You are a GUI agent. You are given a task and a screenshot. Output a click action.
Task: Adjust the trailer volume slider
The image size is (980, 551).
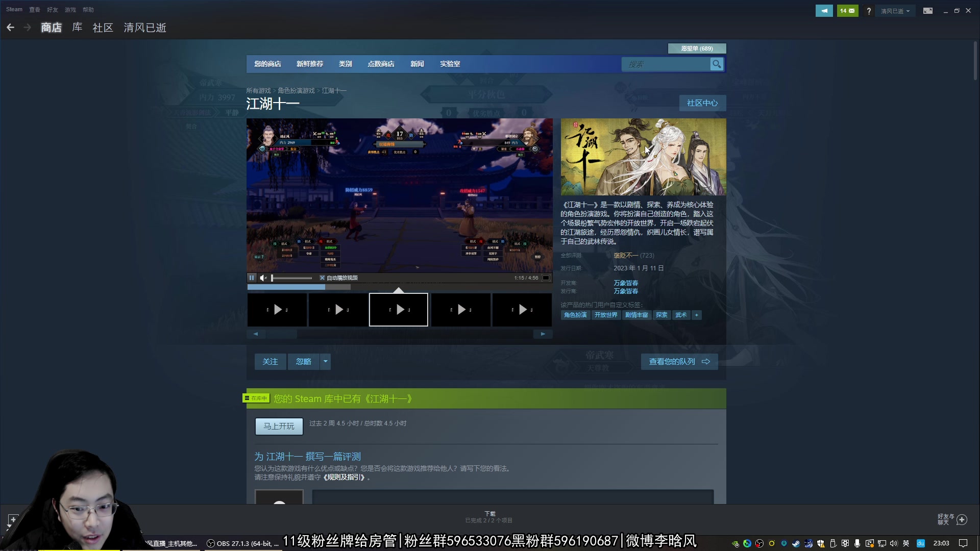tap(292, 278)
